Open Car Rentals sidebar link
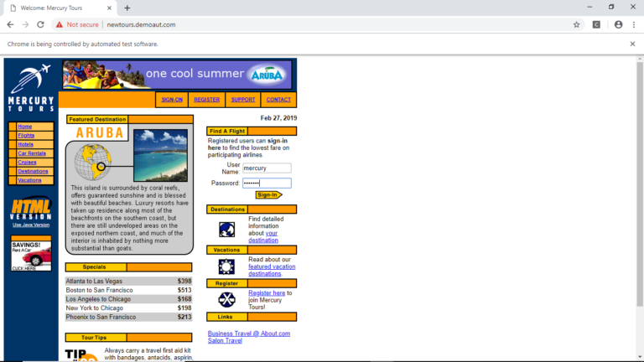The height and width of the screenshot is (362, 644). (30, 153)
